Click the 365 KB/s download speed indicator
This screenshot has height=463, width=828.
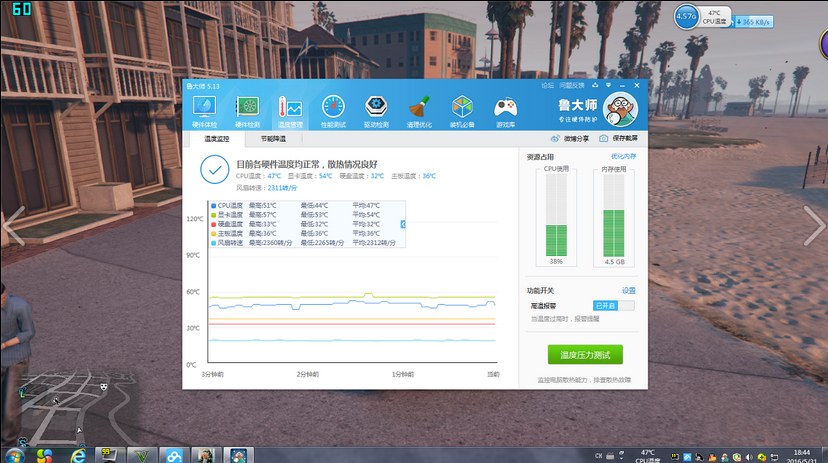(x=753, y=22)
